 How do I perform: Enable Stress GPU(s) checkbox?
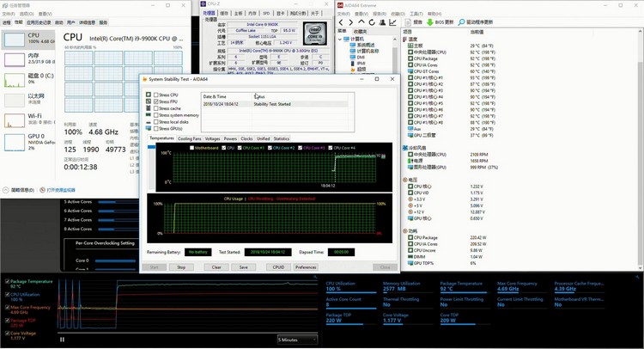(156, 129)
